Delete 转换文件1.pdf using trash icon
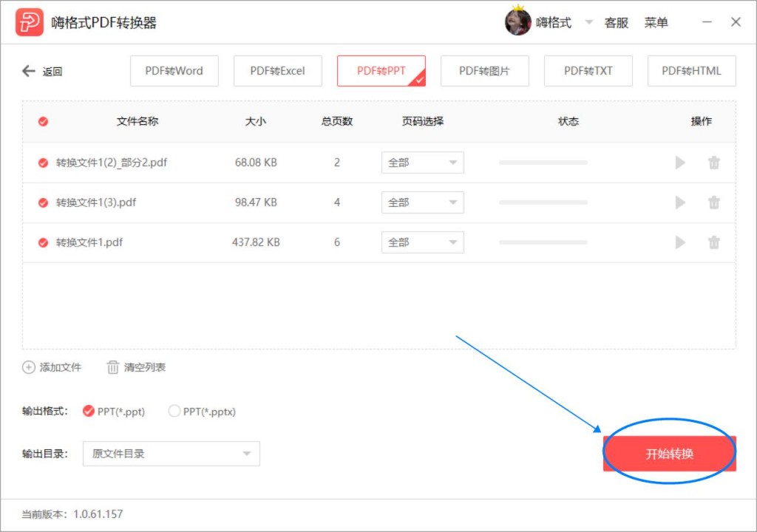 pos(714,242)
